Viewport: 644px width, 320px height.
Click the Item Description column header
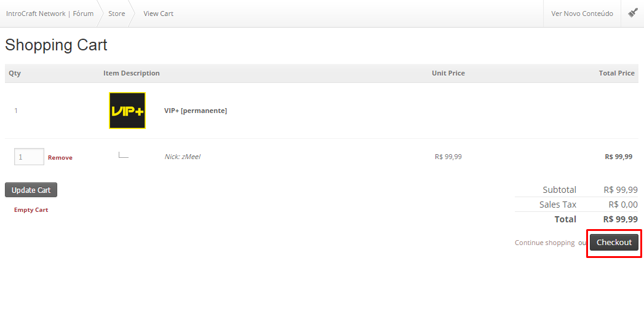coord(132,73)
